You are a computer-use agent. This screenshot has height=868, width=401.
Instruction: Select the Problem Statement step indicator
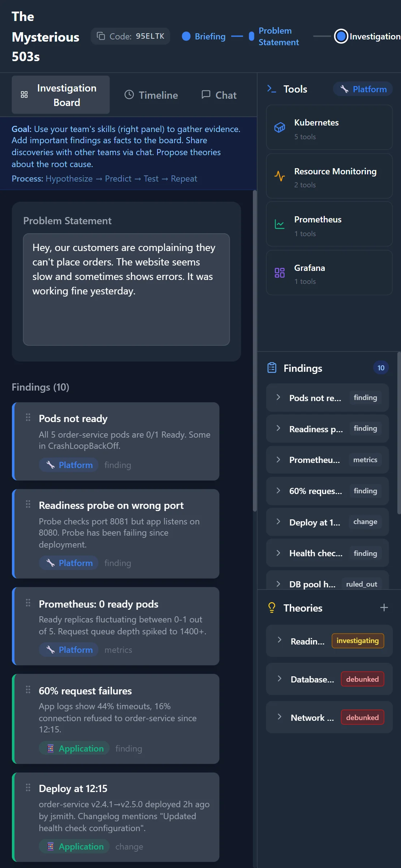(251, 36)
